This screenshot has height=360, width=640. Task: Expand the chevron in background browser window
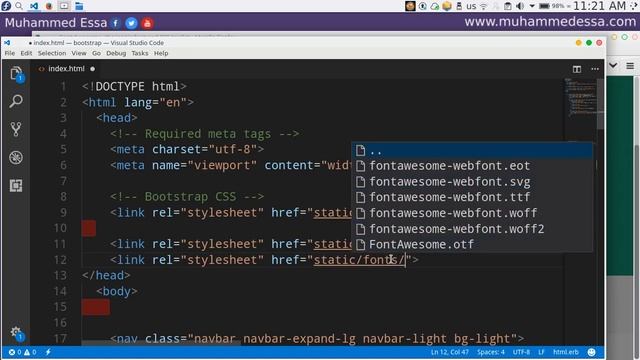(613, 65)
